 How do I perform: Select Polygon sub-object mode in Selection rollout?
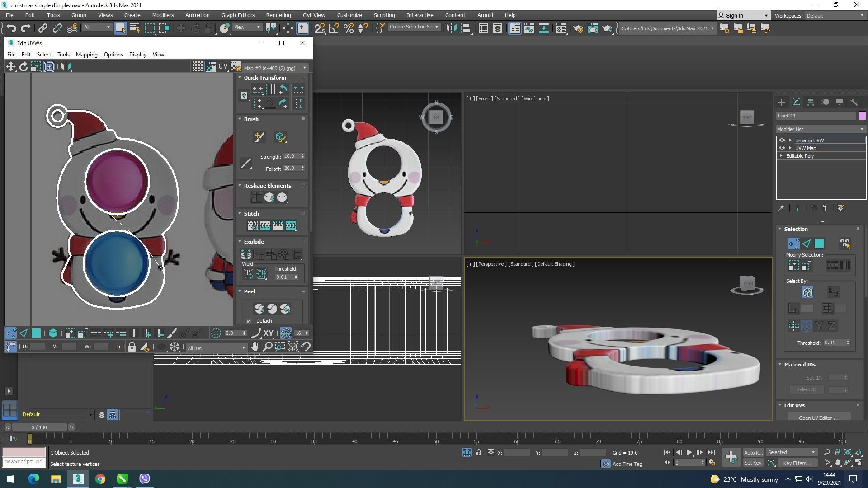[819, 244]
